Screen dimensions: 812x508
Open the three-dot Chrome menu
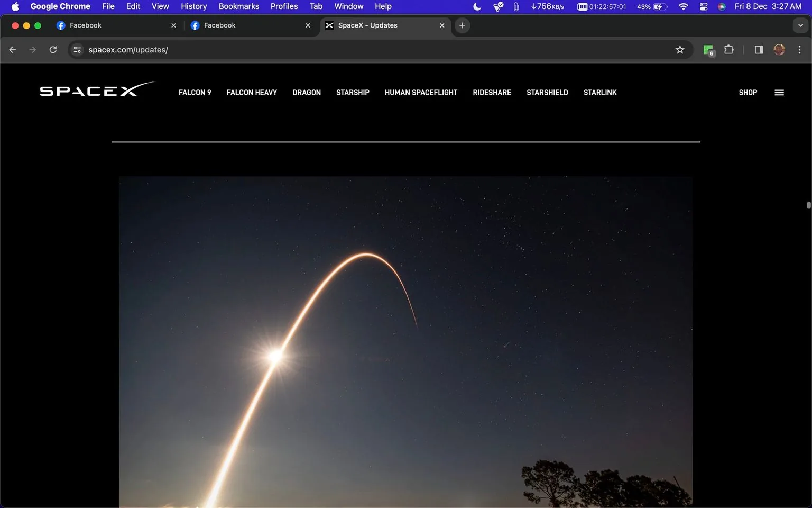tap(800, 49)
